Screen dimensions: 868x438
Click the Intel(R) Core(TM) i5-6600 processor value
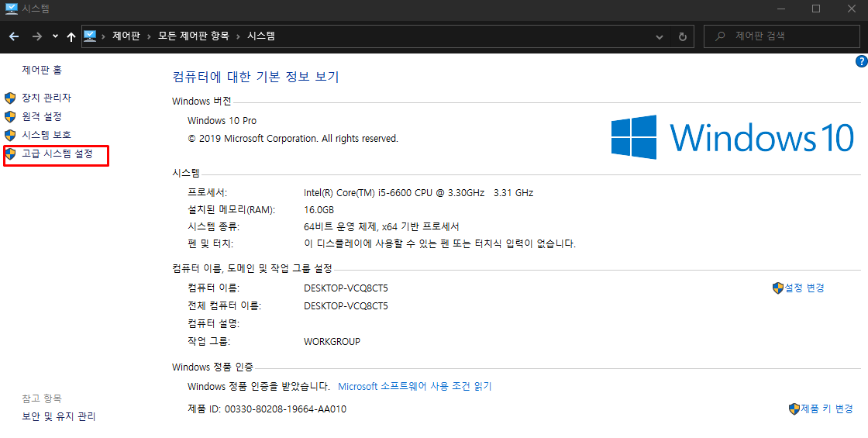[418, 193]
